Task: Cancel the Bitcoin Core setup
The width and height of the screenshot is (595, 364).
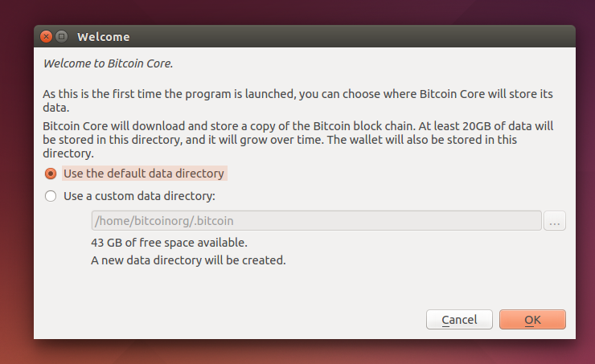Action: [459, 320]
